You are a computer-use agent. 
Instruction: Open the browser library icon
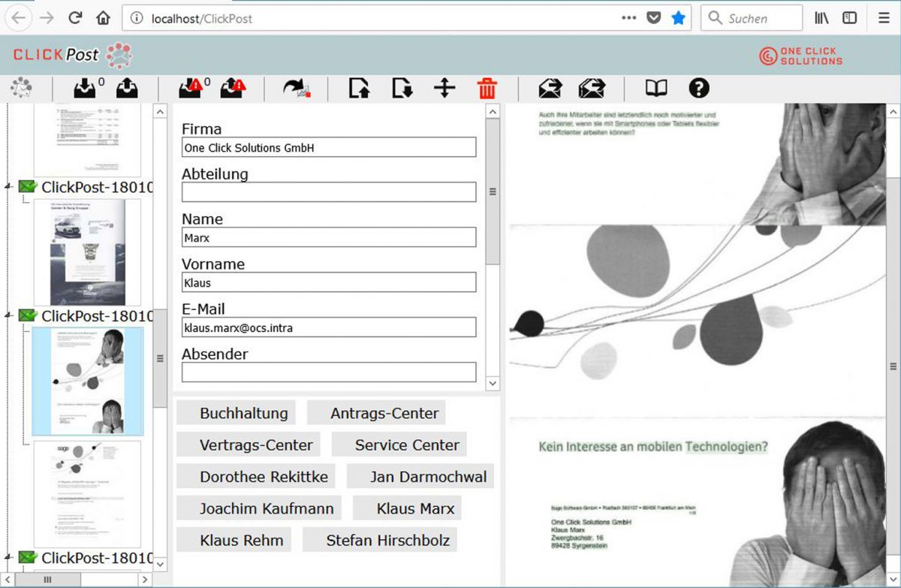point(821,18)
